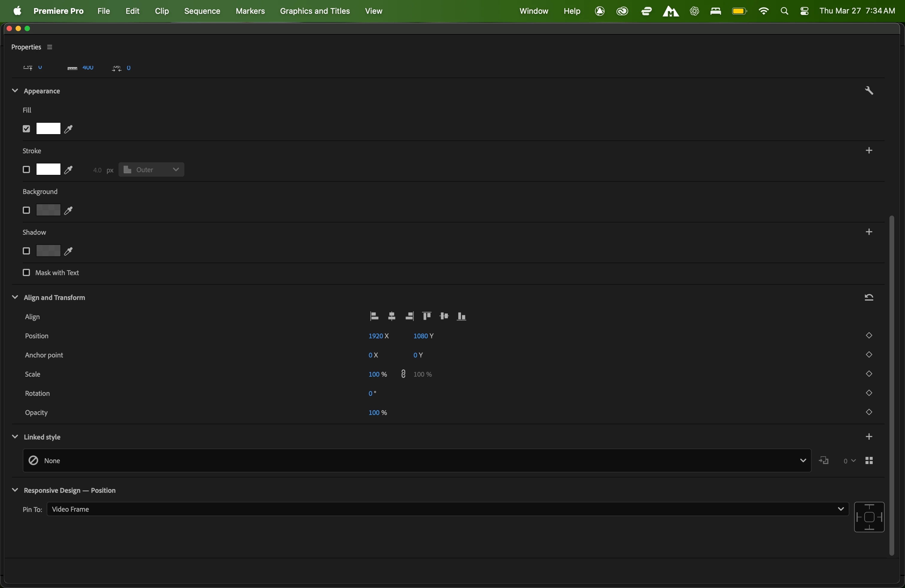Viewport: 905px width, 588px height.
Task: Click the align left icon
Action: tap(374, 316)
